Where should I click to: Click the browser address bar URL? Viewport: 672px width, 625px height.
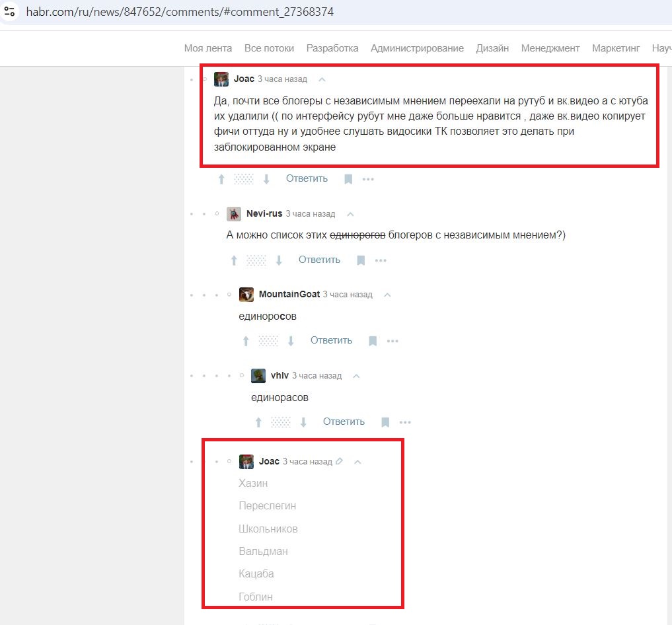[180, 12]
